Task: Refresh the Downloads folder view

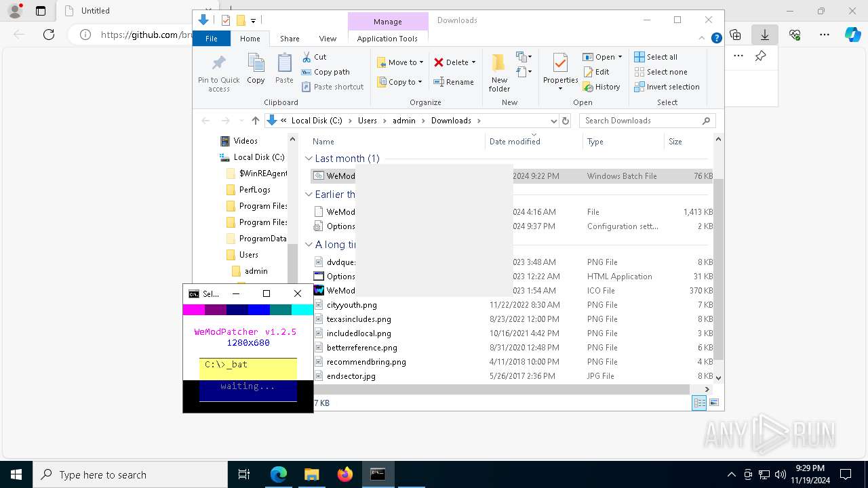Action: click(566, 121)
